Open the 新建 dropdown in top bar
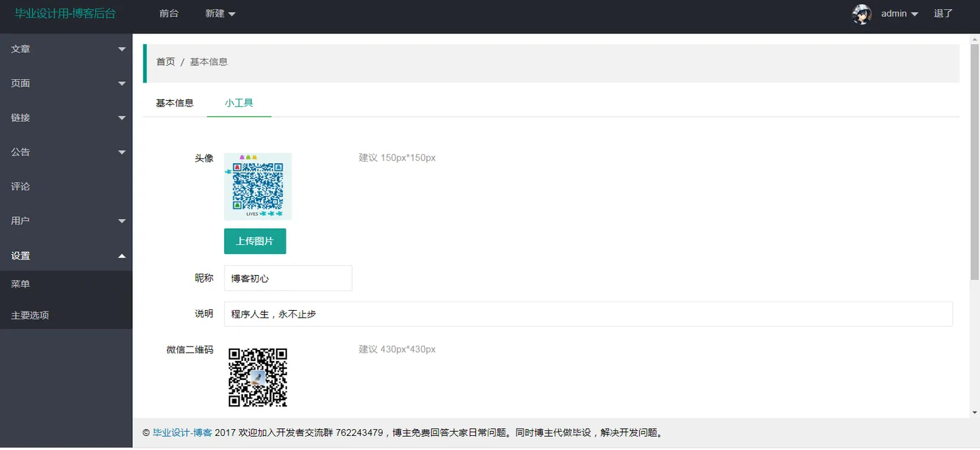 pyautogui.click(x=220, y=13)
